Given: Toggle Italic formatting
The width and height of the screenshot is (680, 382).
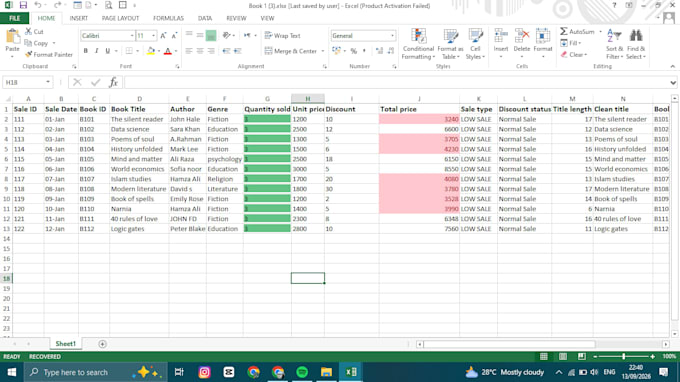Looking at the screenshot, I should tap(97, 51).
